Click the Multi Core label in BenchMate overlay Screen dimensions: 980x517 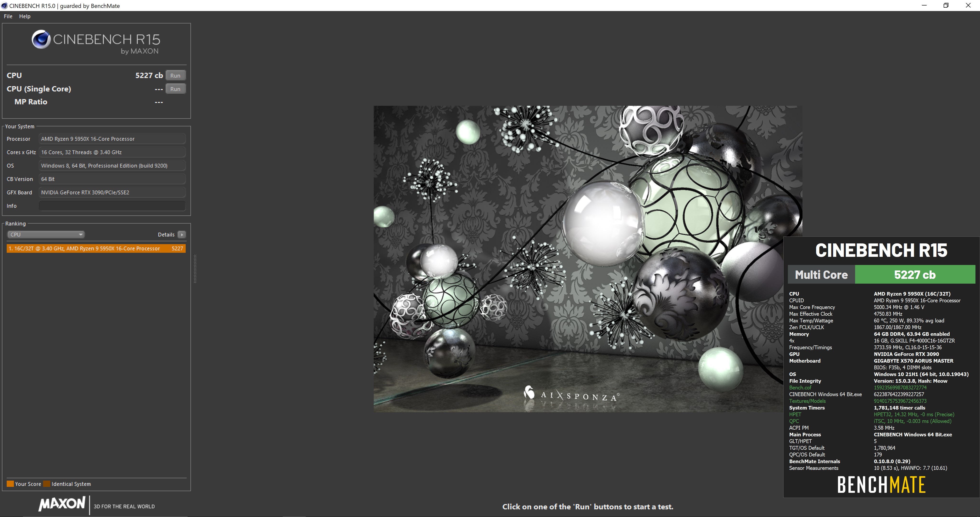pos(821,275)
